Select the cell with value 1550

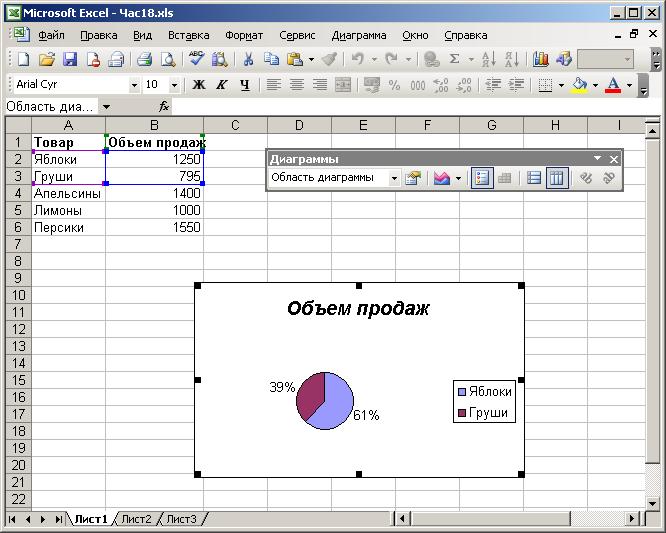tap(155, 227)
